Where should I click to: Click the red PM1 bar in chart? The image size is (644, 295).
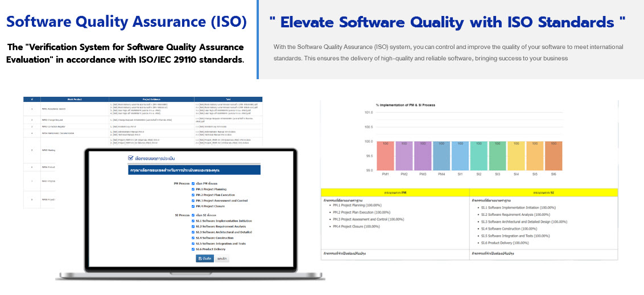coord(386,155)
